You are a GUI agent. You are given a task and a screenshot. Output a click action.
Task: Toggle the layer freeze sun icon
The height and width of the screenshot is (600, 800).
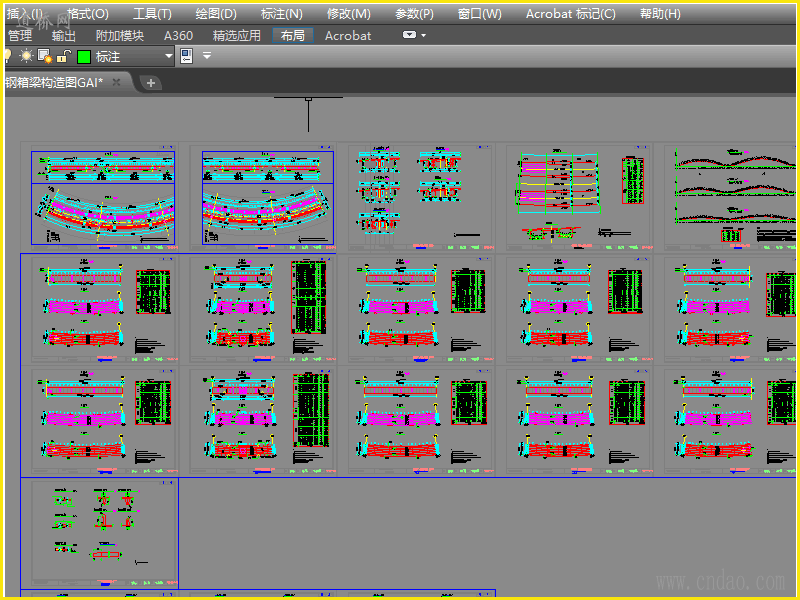(x=27, y=57)
